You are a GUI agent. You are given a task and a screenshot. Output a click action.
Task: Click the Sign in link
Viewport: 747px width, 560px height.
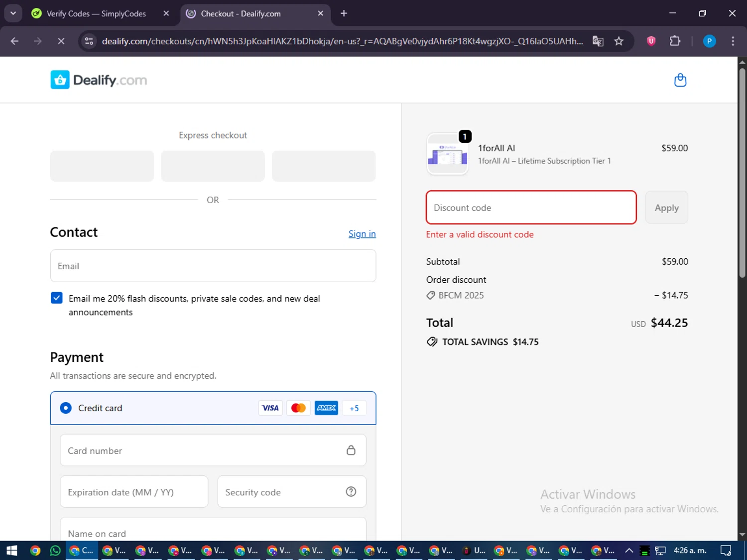pos(362,234)
